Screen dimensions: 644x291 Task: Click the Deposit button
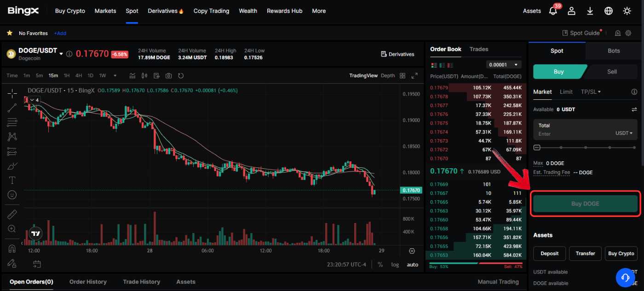[549, 253]
